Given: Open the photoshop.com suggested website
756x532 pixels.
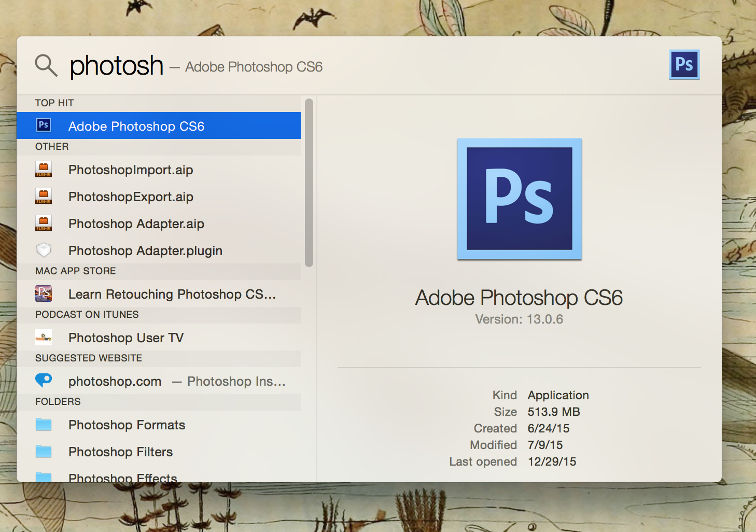Looking at the screenshot, I should click(159, 381).
